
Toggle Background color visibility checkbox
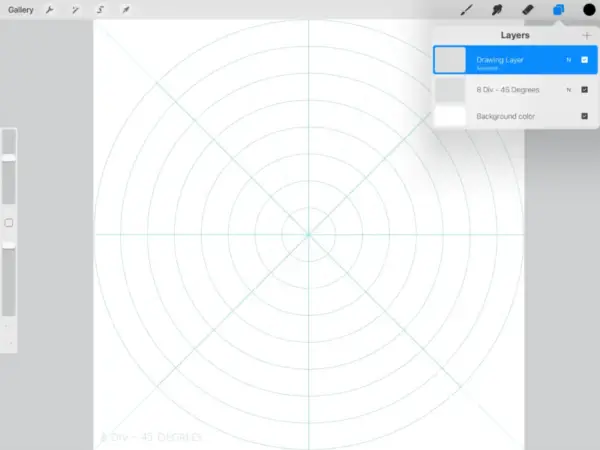(x=584, y=116)
